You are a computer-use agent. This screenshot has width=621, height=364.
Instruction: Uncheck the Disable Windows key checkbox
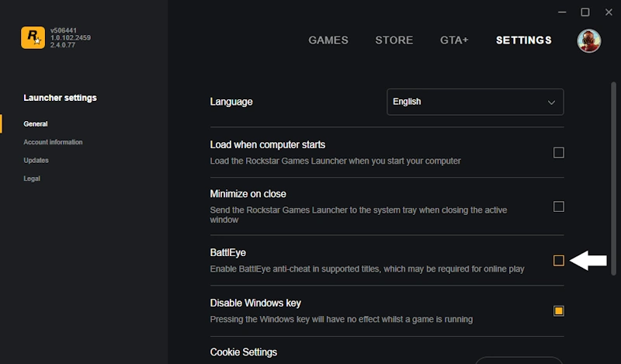point(558,311)
